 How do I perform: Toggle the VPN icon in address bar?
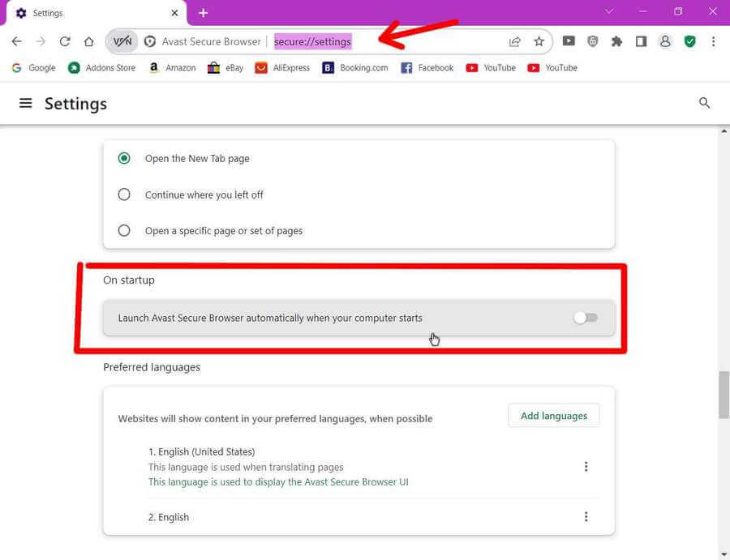122,41
